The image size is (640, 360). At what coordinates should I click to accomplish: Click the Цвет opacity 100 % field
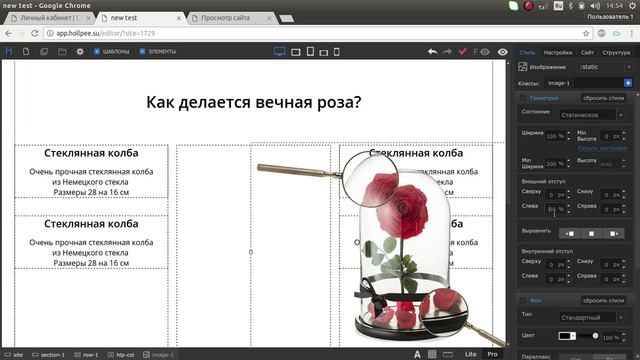[611, 338]
